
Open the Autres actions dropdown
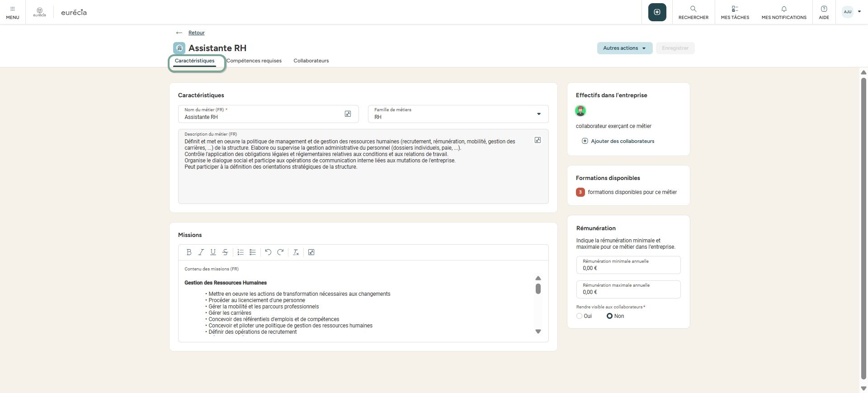[624, 48]
